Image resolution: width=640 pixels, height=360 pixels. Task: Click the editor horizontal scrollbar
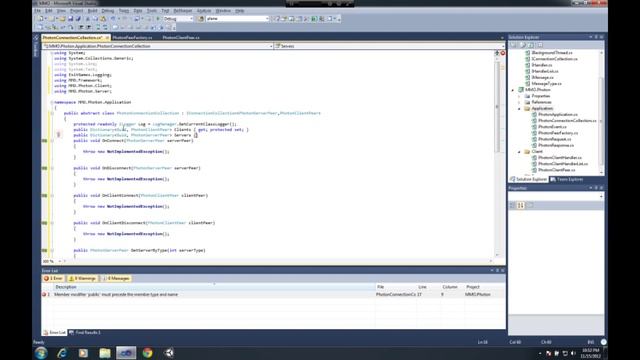tap(278, 261)
